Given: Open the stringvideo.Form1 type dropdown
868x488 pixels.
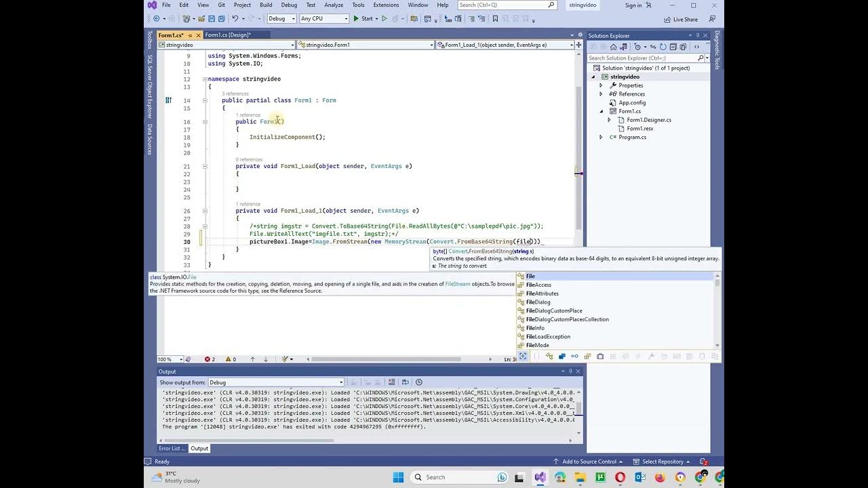Looking at the screenshot, I should tap(366, 45).
